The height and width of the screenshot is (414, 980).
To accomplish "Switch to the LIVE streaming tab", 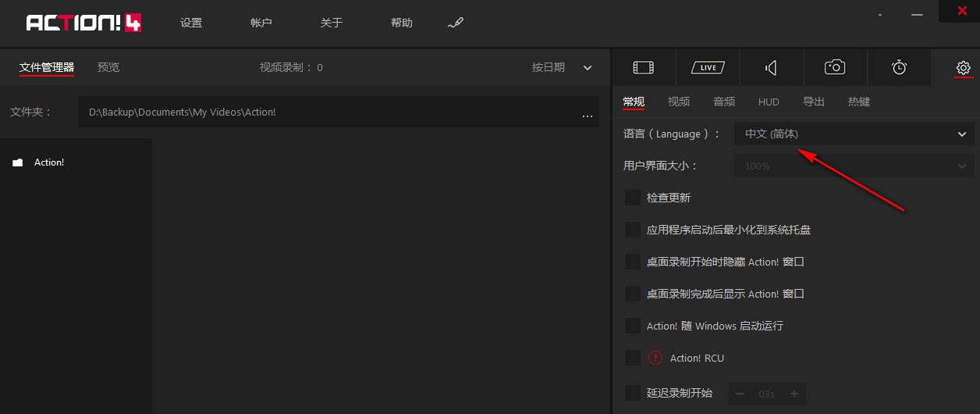I will (708, 68).
